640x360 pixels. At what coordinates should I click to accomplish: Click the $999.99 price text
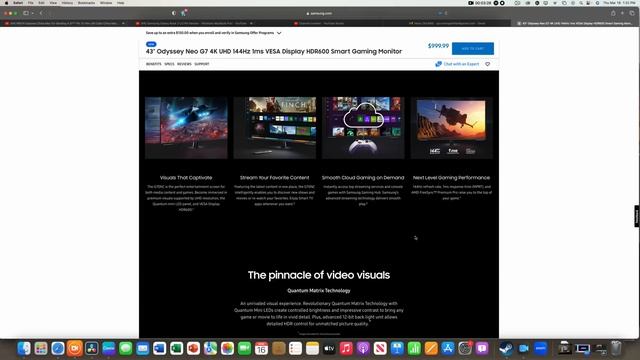coord(438,46)
